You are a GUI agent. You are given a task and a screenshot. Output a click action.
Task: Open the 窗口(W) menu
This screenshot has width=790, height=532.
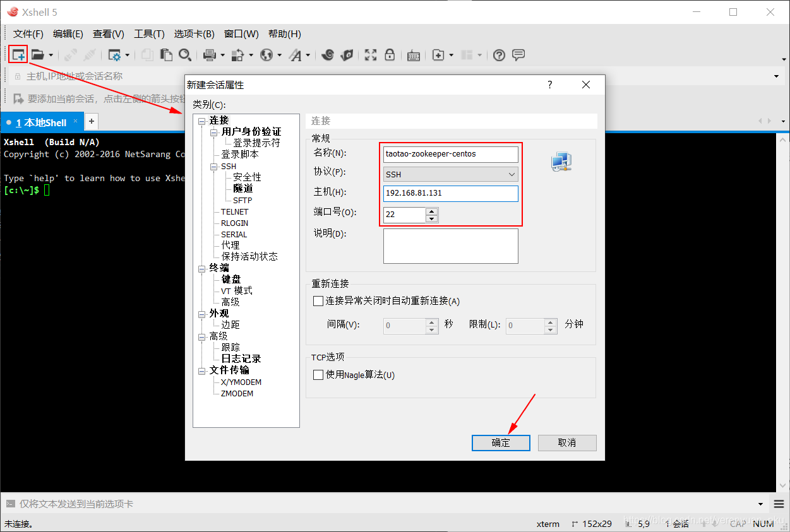(241, 34)
